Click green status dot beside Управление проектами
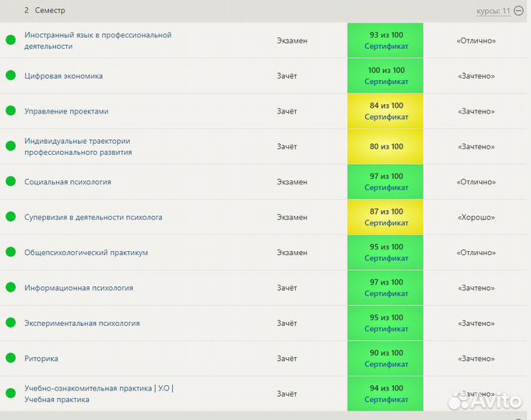 tap(11, 111)
